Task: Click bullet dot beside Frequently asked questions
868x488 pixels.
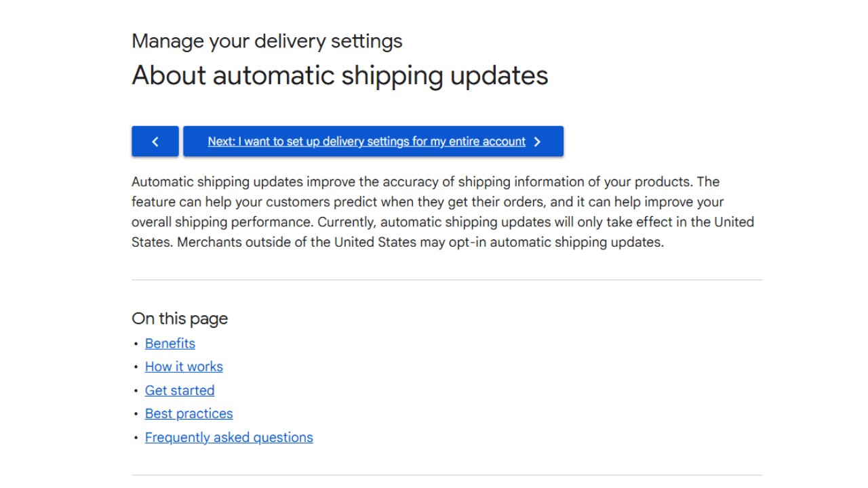Action: pos(136,438)
